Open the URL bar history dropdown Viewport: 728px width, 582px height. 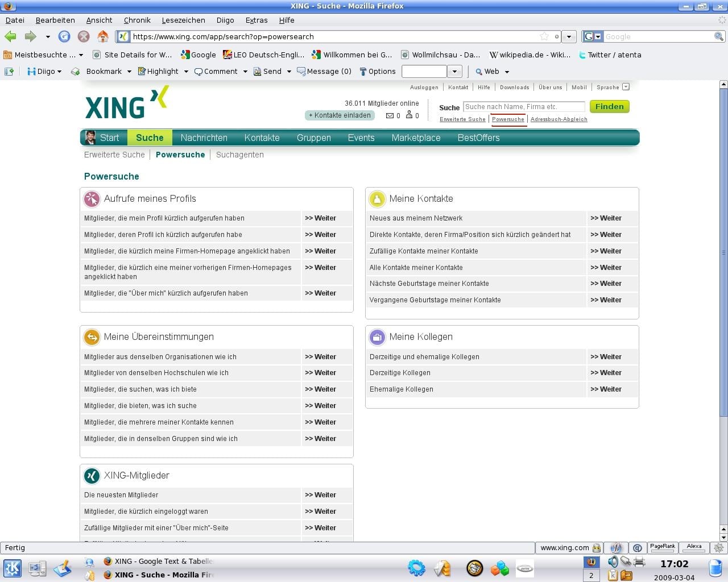click(569, 36)
